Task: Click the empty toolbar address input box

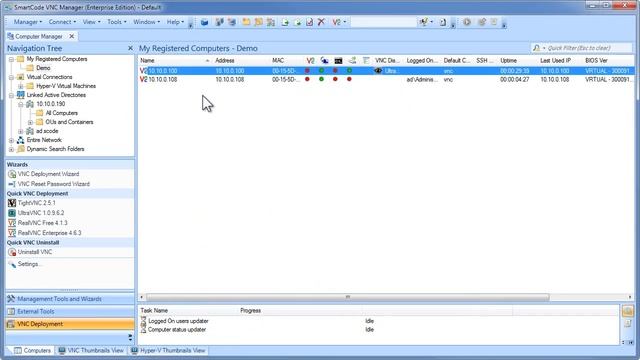Action: pos(383,22)
